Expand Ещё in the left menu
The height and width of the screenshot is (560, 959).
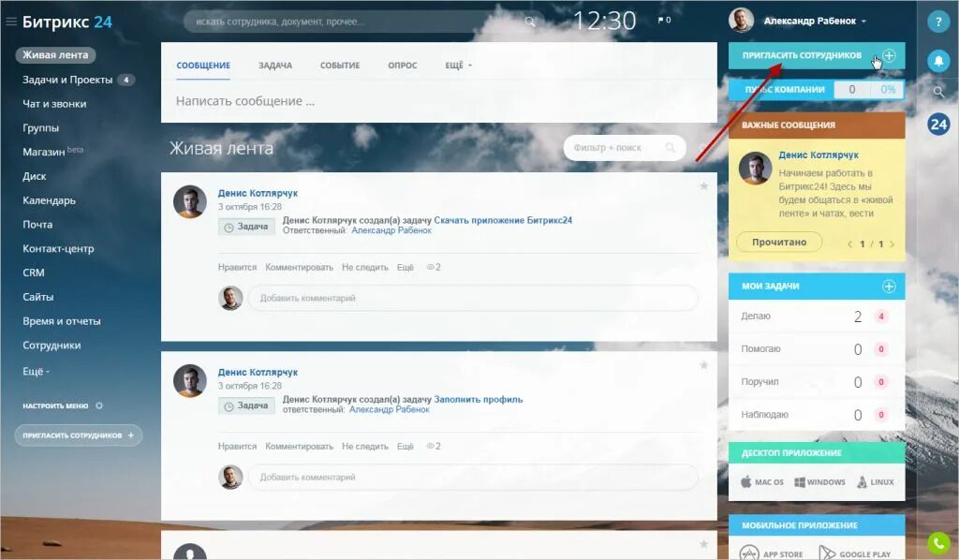(x=37, y=371)
